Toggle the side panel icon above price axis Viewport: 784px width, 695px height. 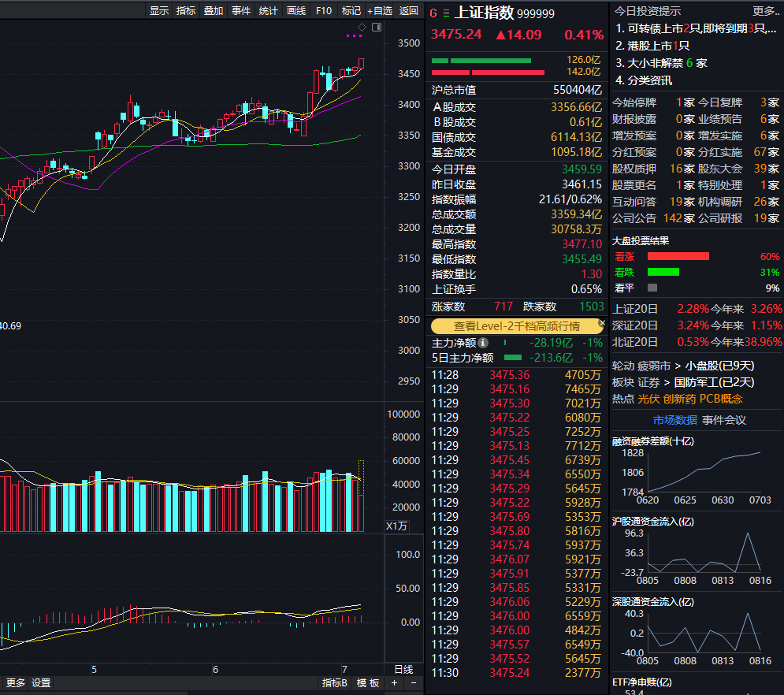click(x=377, y=27)
